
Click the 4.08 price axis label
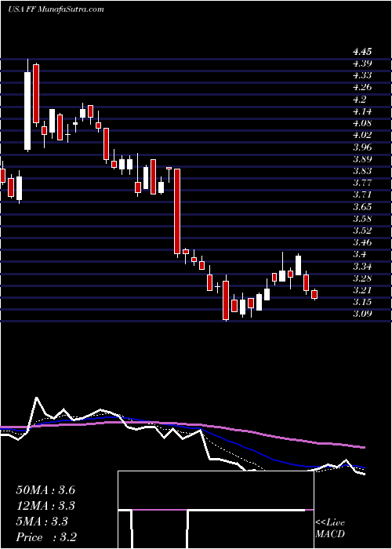pos(362,123)
